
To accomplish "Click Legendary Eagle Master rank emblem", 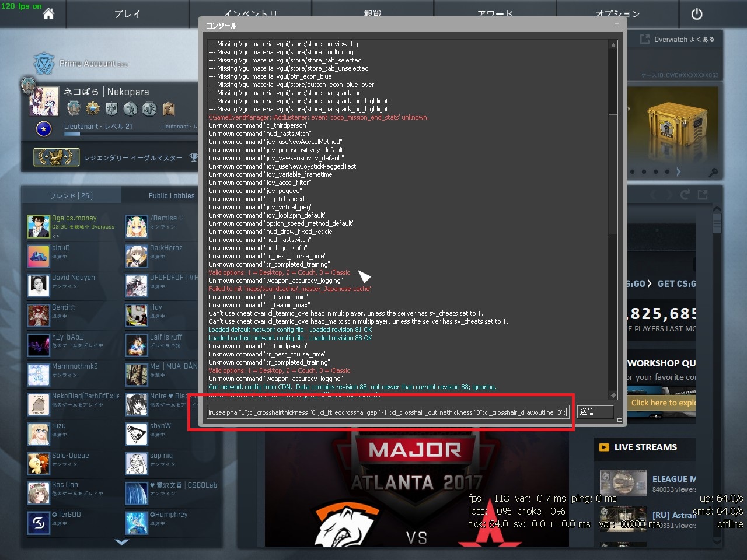I will [56, 157].
